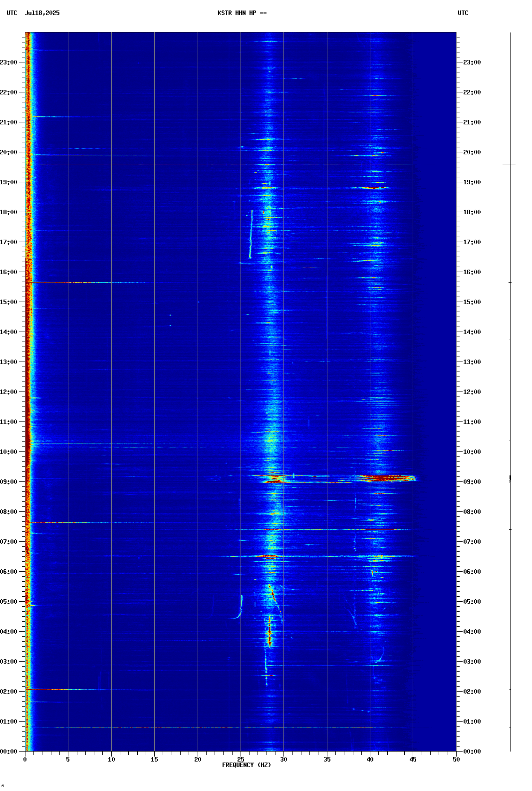Click the cyan vertical line near 26 Hz at 17:00

(x=251, y=234)
